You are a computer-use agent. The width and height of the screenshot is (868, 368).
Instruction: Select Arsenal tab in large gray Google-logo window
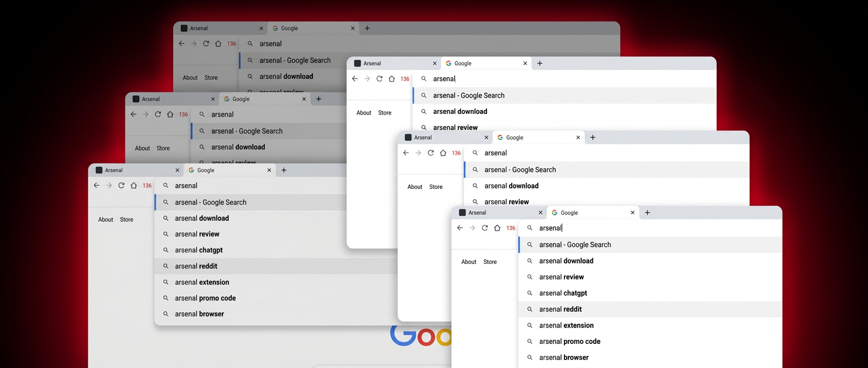coord(136,170)
